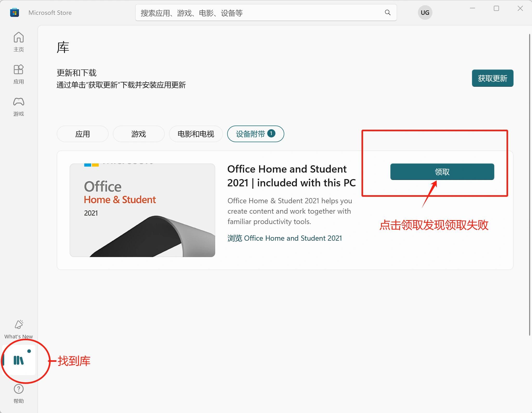
Task: Click the Office Home and Student 2021 title
Action: (x=291, y=176)
